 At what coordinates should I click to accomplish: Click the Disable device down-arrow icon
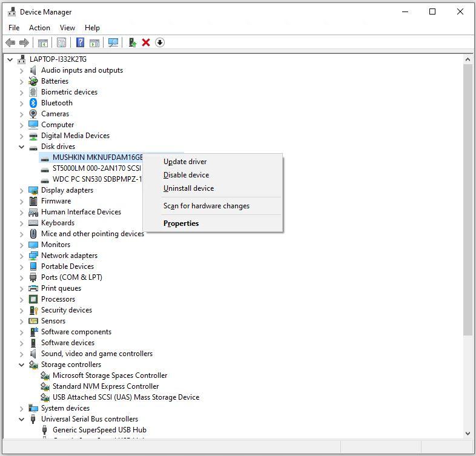click(x=160, y=42)
